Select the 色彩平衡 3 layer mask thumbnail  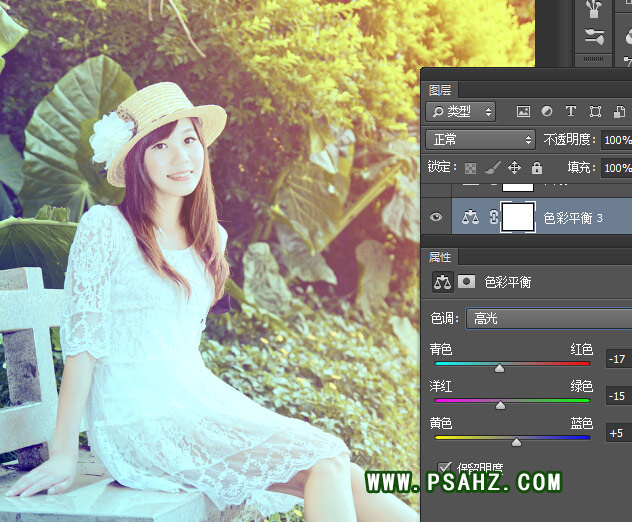517,216
